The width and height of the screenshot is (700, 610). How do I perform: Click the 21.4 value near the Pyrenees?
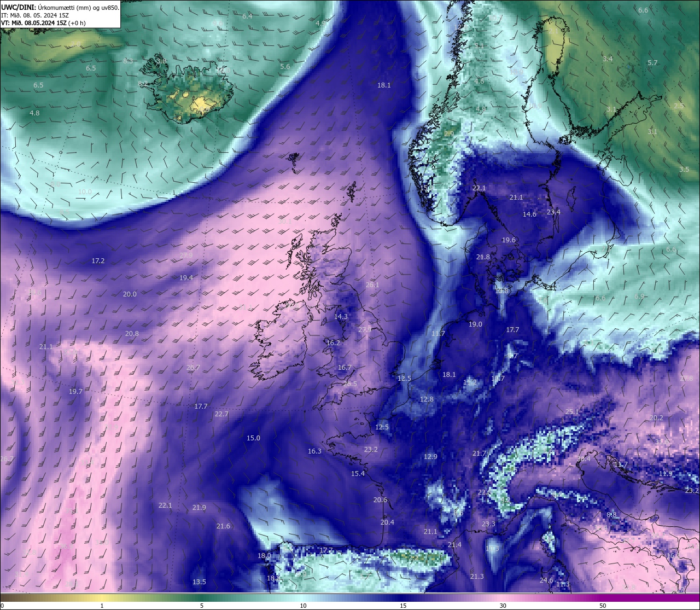pyautogui.click(x=454, y=545)
